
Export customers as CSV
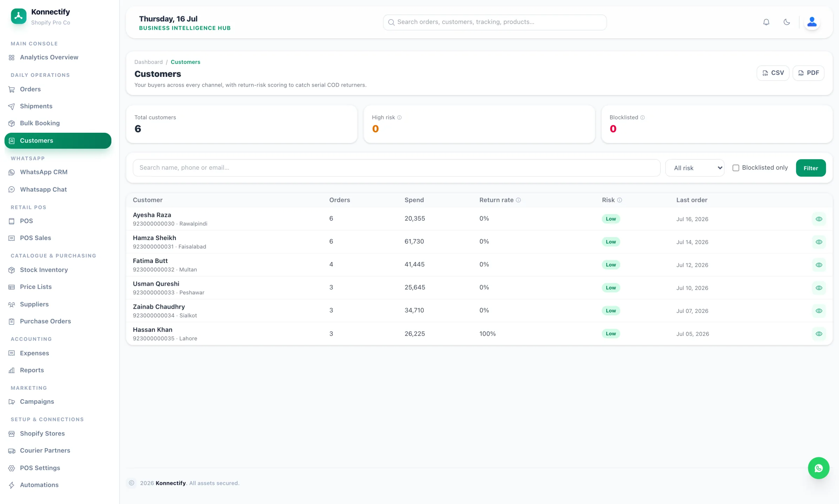coord(773,73)
